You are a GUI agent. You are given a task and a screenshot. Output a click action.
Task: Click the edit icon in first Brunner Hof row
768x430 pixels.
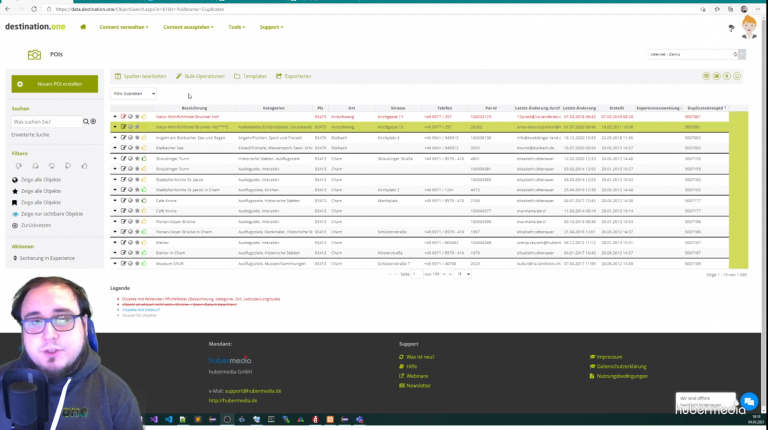(x=123, y=117)
